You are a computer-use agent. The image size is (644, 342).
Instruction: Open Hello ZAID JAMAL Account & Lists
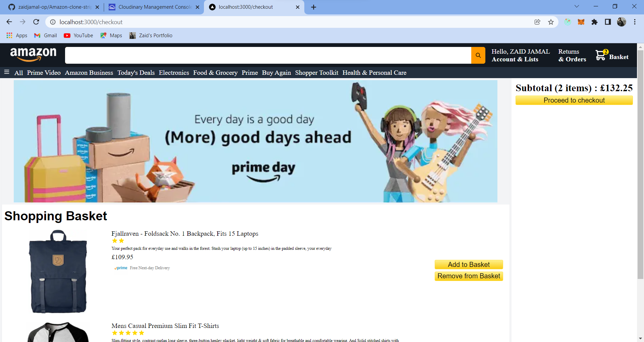(x=520, y=55)
